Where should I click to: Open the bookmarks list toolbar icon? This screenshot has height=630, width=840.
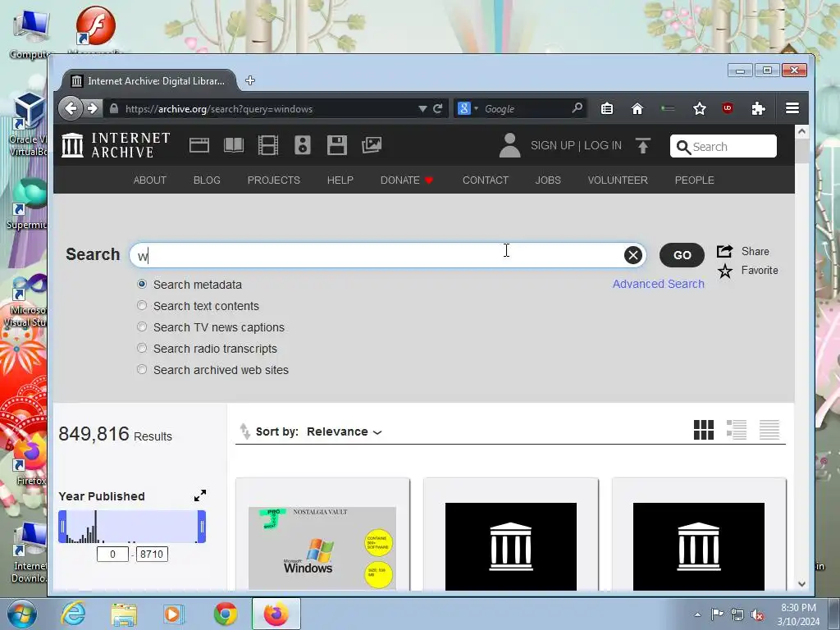tap(607, 109)
